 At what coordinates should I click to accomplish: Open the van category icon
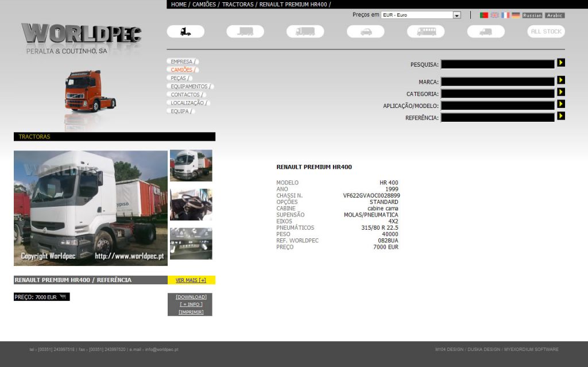point(486,32)
